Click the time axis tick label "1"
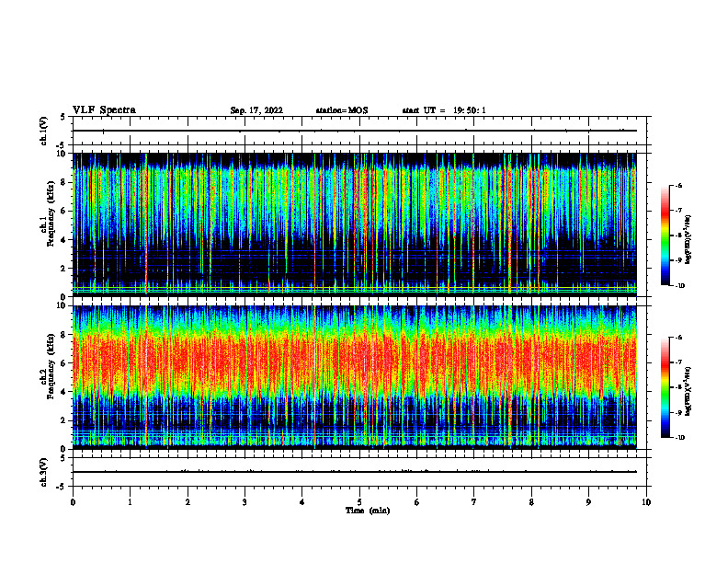Viewport: 728px width, 563px height. 130,502
